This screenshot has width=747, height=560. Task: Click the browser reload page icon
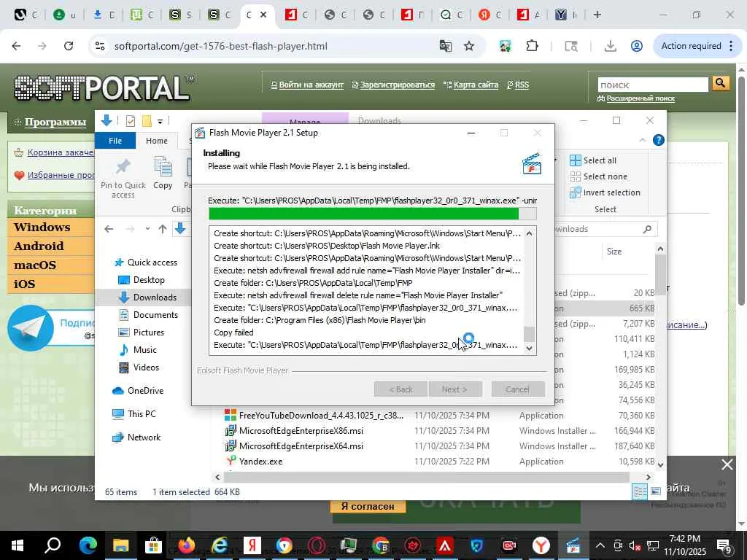(69, 46)
